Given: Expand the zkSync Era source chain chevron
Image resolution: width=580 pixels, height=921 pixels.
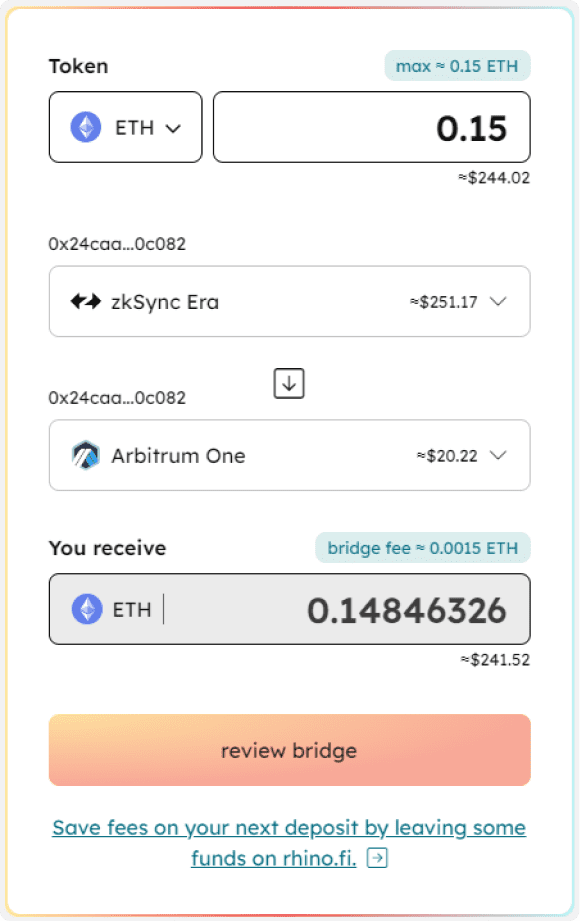Looking at the screenshot, I should pyautogui.click(x=498, y=301).
